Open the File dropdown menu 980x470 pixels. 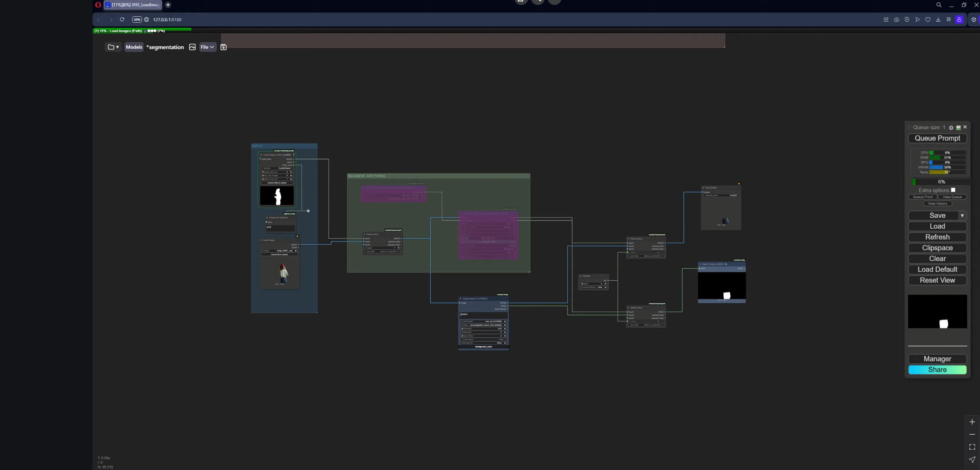(207, 47)
